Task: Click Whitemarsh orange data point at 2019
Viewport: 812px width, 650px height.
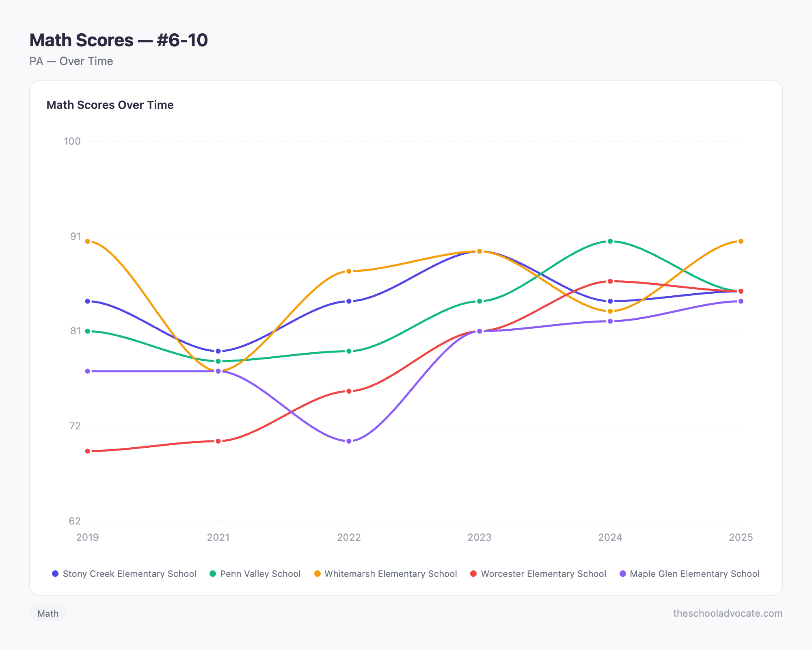Action: 88,241
